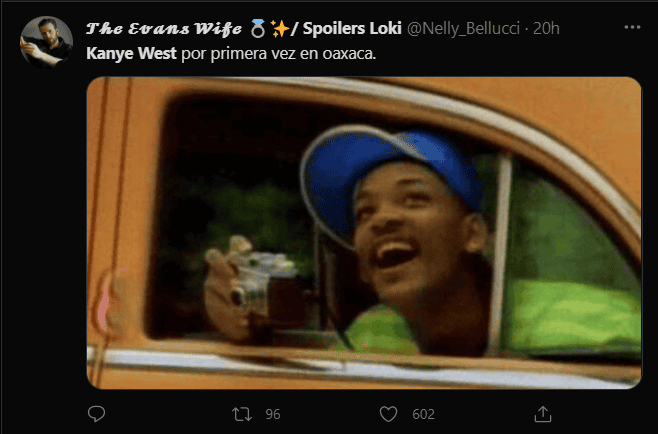Open the tweet via the 20h timestamp
This screenshot has width=658, height=434.
(546, 29)
